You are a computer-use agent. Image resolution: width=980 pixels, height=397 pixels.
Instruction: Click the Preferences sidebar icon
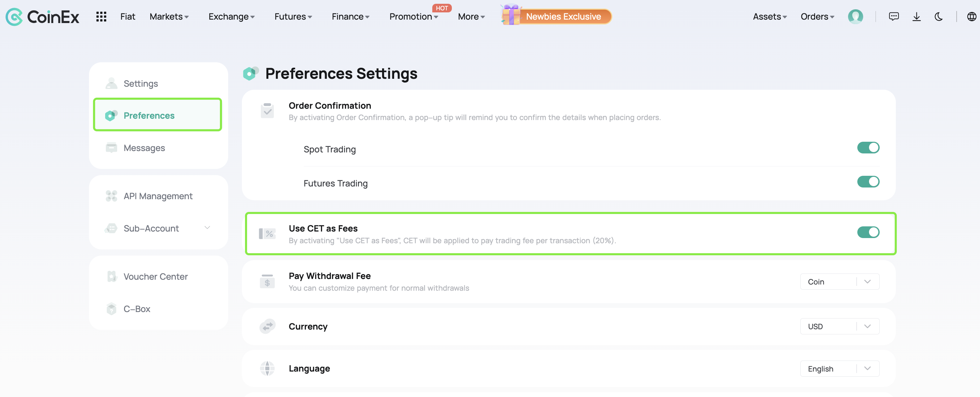(111, 116)
